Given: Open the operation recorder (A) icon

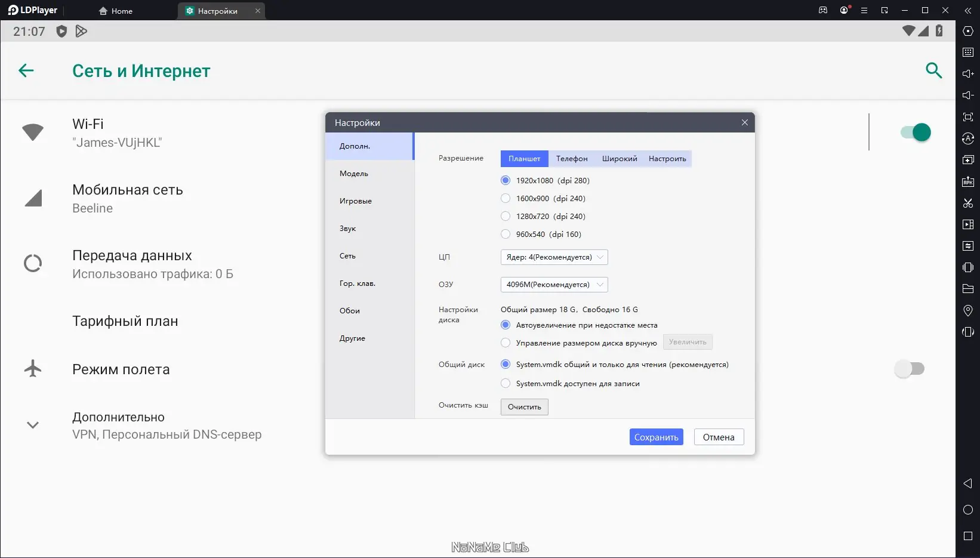Looking at the screenshot, I should [968, 138].
